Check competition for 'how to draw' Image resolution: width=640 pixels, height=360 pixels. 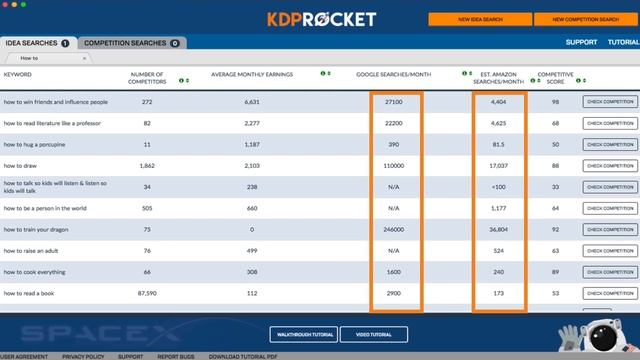[610, 166]
